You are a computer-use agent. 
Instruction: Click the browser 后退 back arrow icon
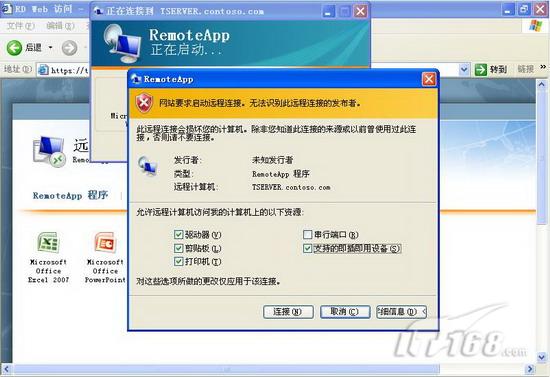[x=14, y=48]
